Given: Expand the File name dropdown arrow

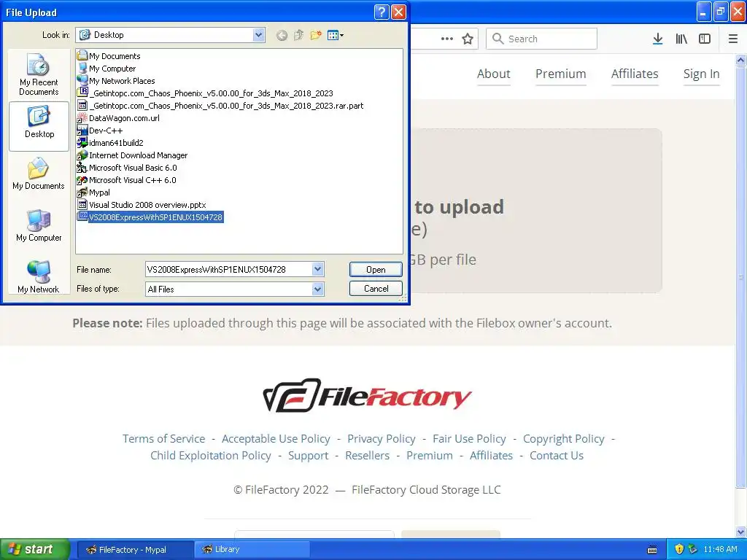Looking at the screenshot, I should [318, 269].
